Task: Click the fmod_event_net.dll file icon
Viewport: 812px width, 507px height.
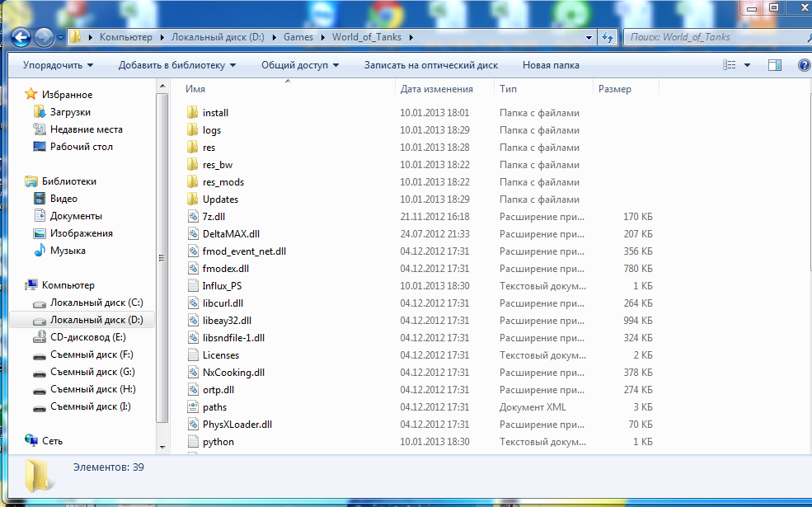Action: [193, 251]
